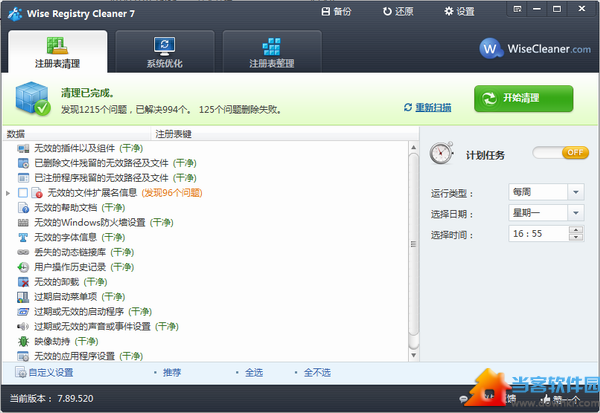This screenshot has height=413, width=600.
Task: Expand the 无效的文件扩展名信息 row
Action: pos(8,193)
